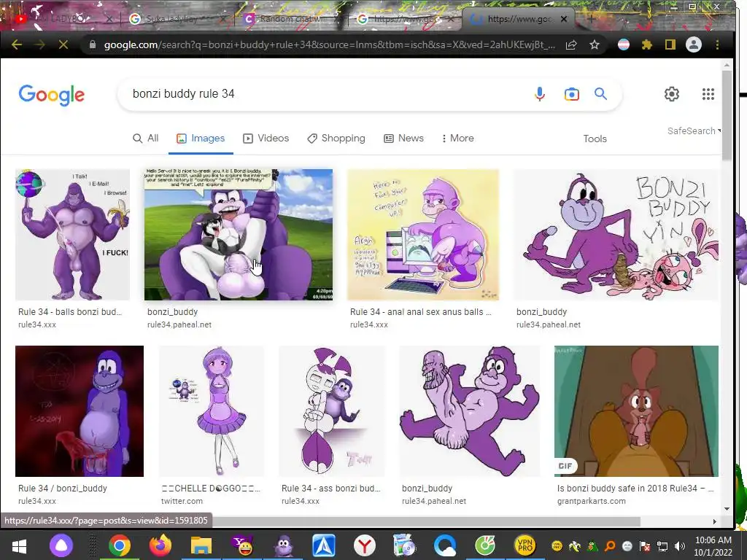Search by image with the camera icon

point(572,94)
